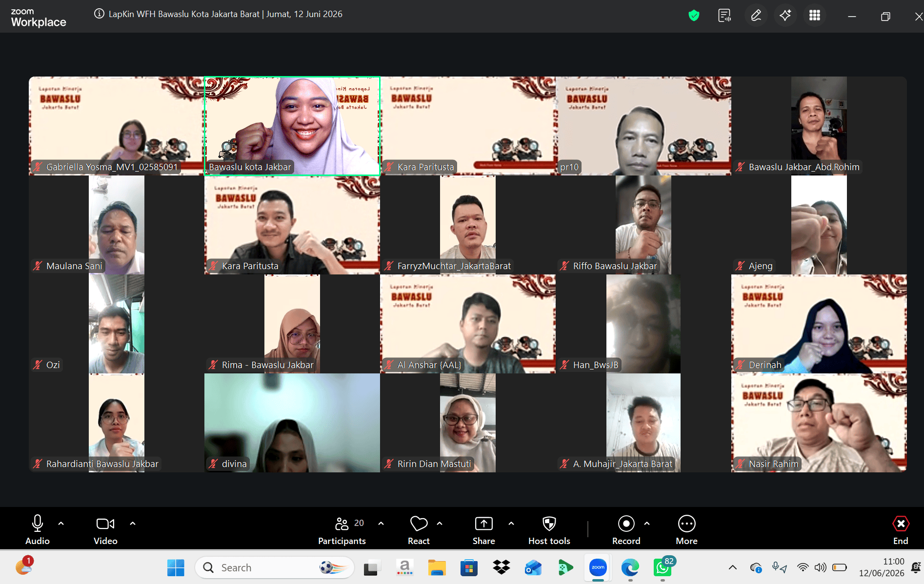The height and width of the screenshot is (584, 924).
Task: Click the Bawaslu Jakbar_Abd.Rohim name label
Action: point(804,167)
